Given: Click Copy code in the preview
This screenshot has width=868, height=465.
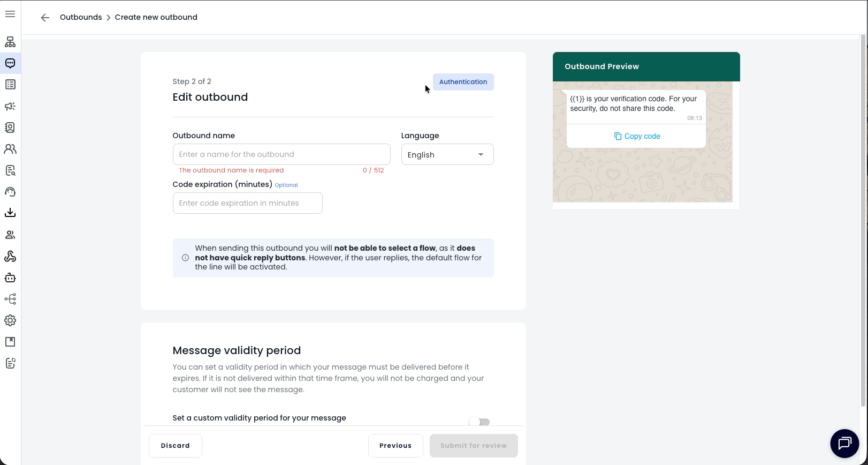Looking at the screenshot, I should point(637,136).
